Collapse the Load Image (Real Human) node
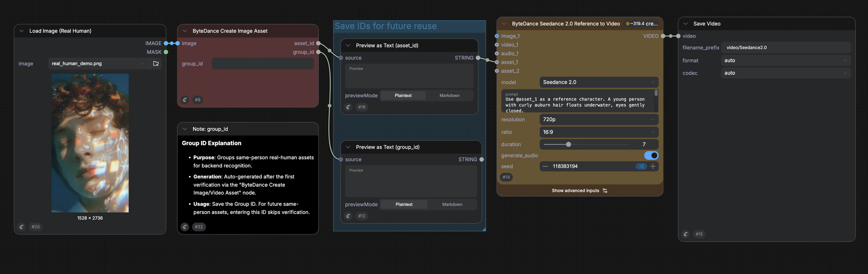 [21, 31]
